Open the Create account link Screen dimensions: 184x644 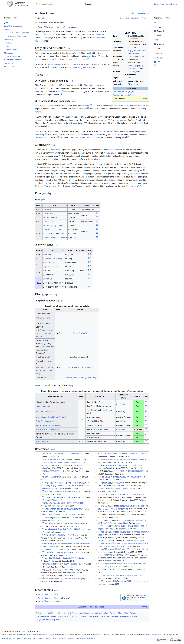pos(166,4)
